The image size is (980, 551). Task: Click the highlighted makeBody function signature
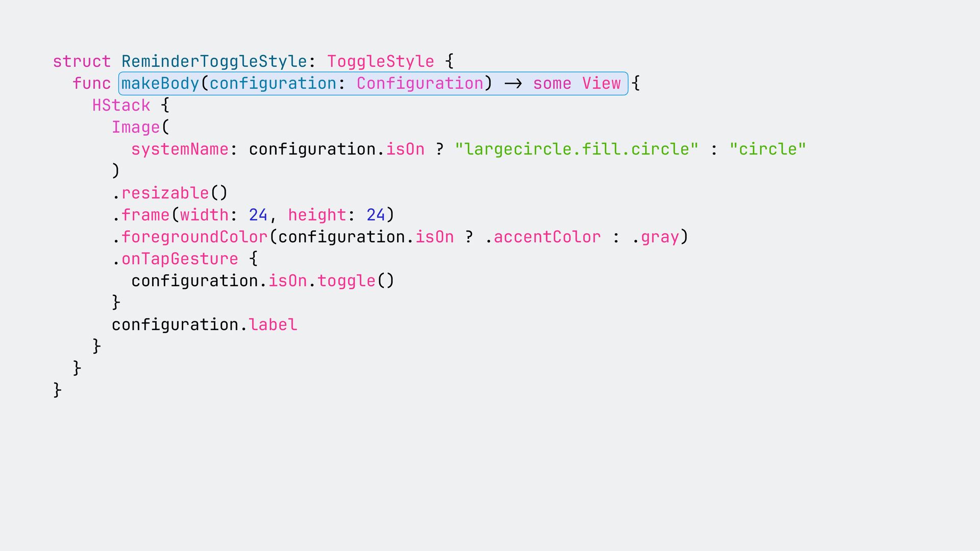[x=373, y=83]
